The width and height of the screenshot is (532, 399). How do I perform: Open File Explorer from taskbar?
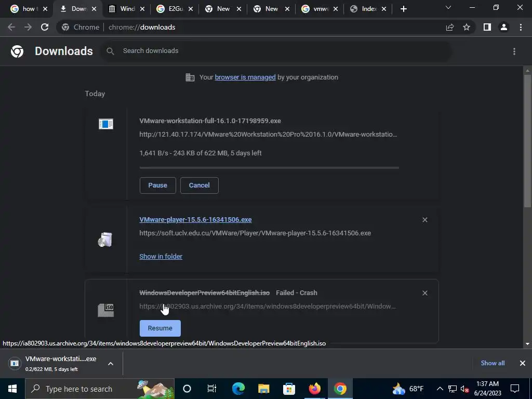[263, 389]
